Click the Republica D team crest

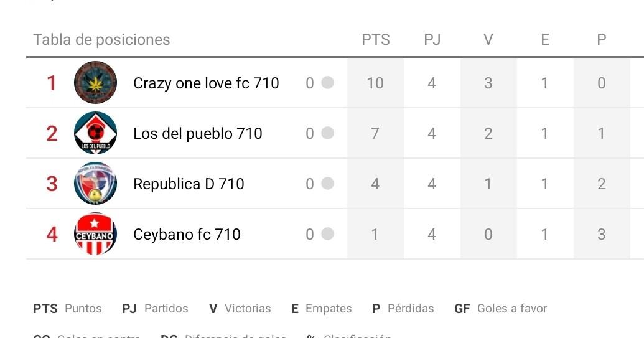(x=95, y=184)
